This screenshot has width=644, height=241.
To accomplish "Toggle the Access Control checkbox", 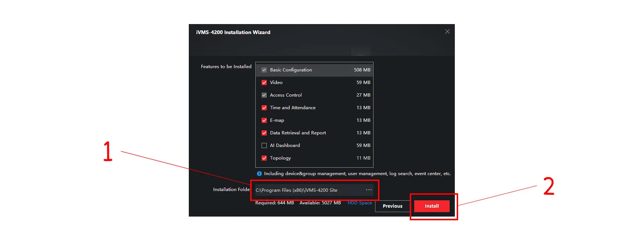I will pos(264,95).
